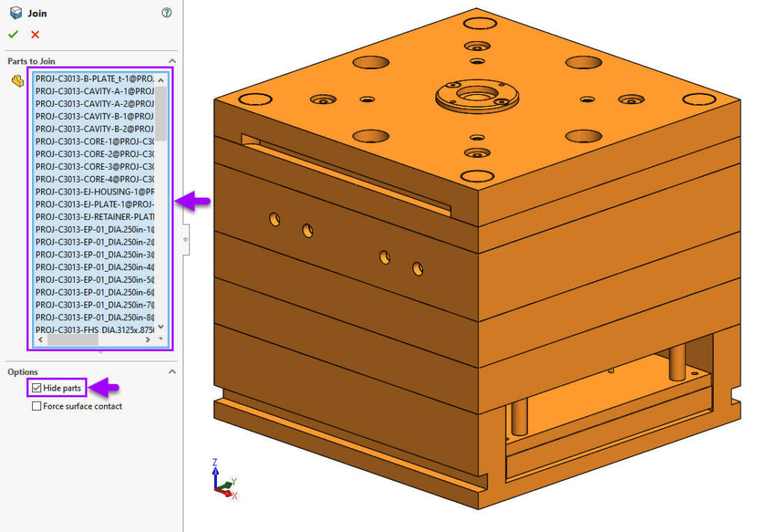766x532 pixels.
Task: Click the Z axis on the orientation triad
Action: (x=215, y=469)
